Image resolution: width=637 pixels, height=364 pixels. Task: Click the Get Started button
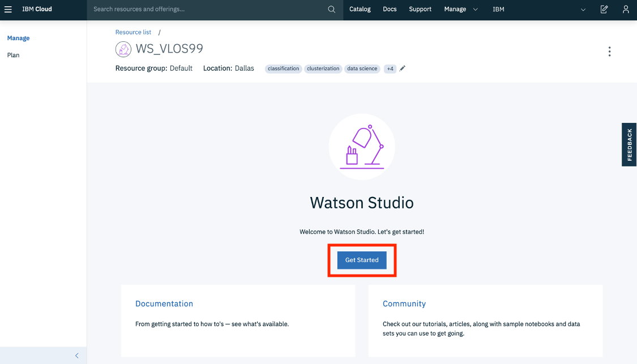[x=362, y=260]
